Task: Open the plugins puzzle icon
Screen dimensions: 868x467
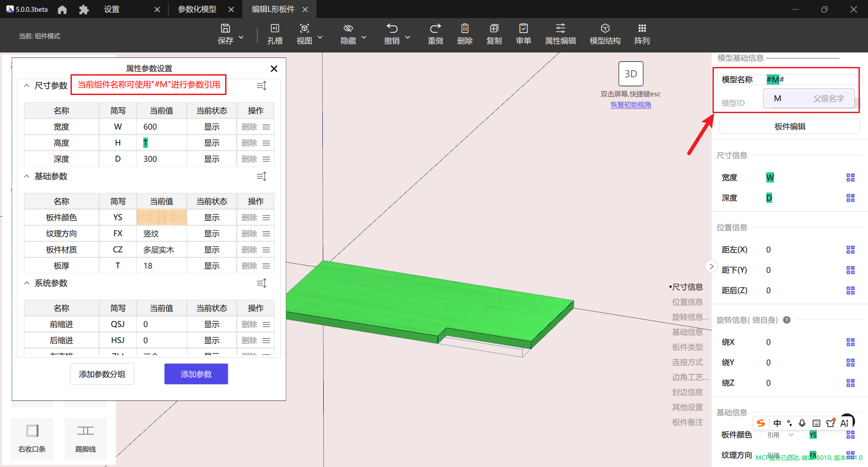Action: coord(84,10)
